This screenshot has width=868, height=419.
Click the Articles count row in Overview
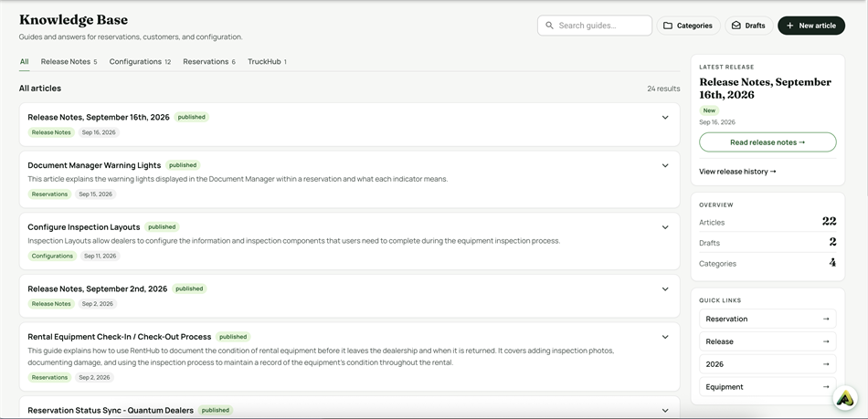click(767, 222)
